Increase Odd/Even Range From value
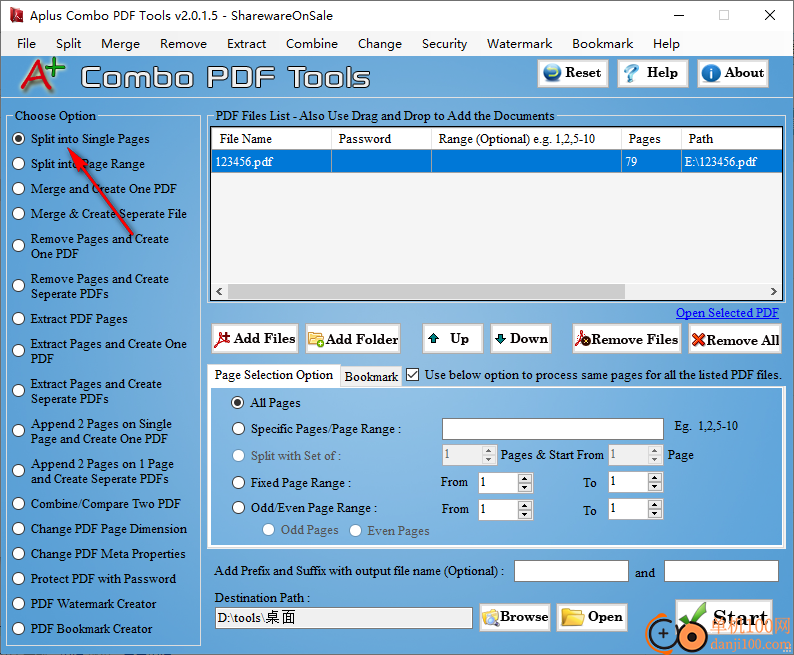This screenshot has width=794, height=655. [525, 505]
